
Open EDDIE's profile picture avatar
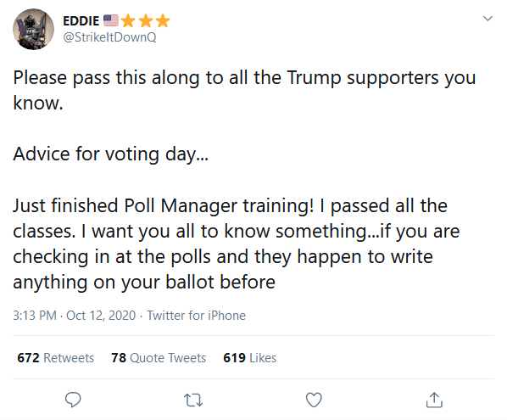(33, 29)
